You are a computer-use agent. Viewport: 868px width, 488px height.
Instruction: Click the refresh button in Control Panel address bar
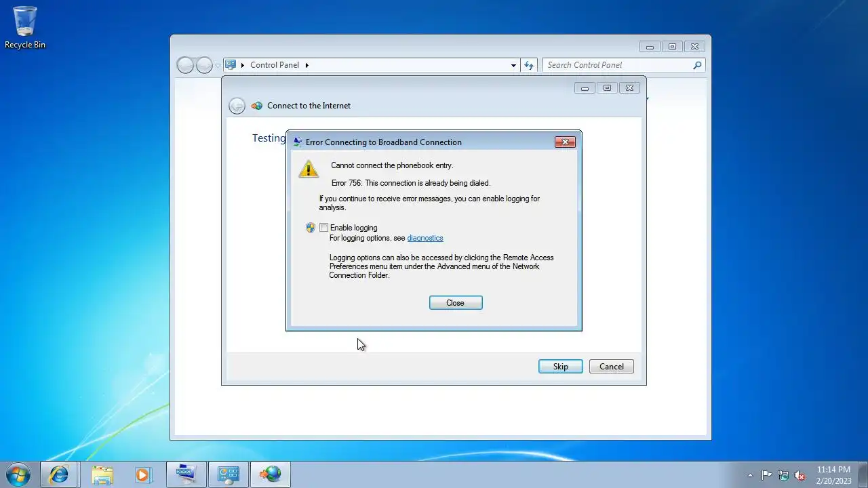(529, 65)
